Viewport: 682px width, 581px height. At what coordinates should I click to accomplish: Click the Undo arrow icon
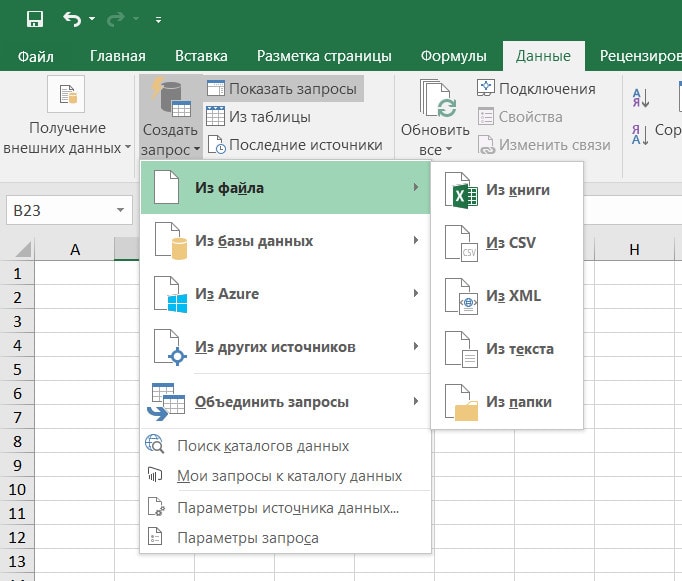[72, 19]
